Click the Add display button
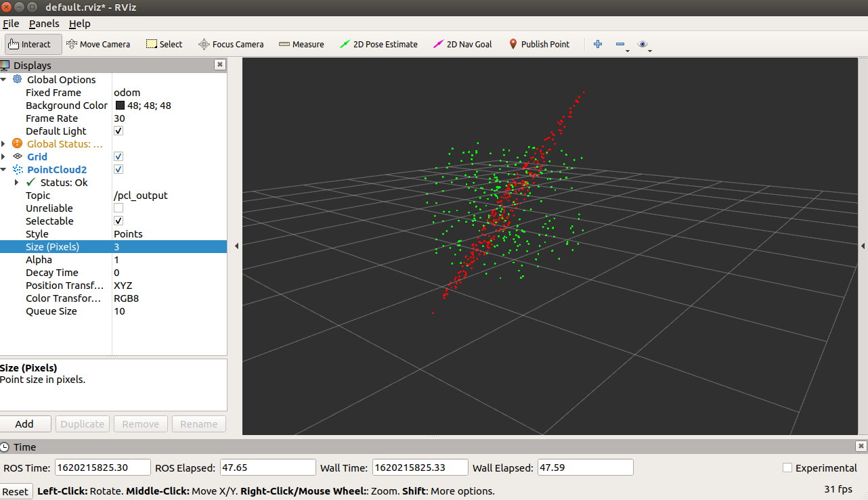 24,424
